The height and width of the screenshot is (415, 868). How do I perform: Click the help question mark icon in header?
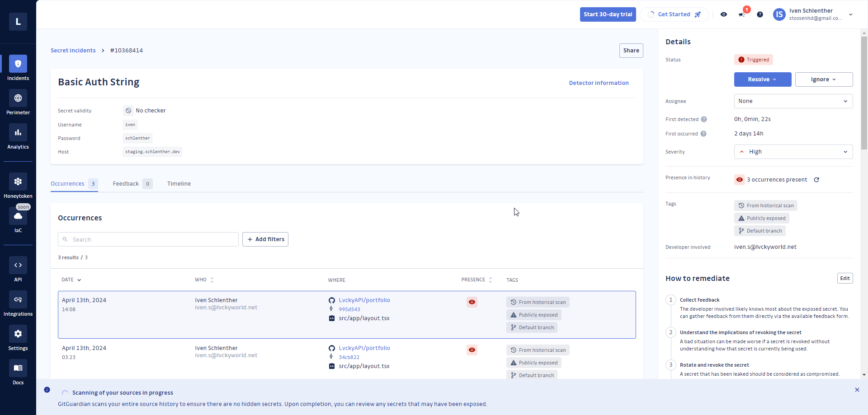[x=760, y=14]
